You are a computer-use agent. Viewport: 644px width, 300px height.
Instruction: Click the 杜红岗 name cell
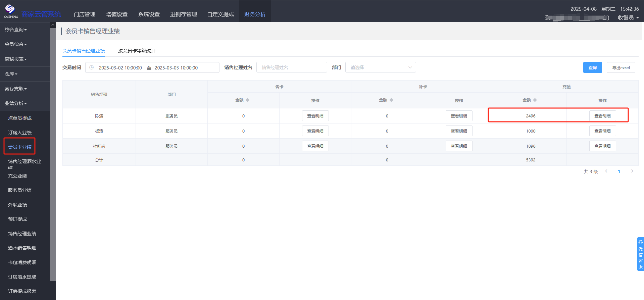pos(99,146)
